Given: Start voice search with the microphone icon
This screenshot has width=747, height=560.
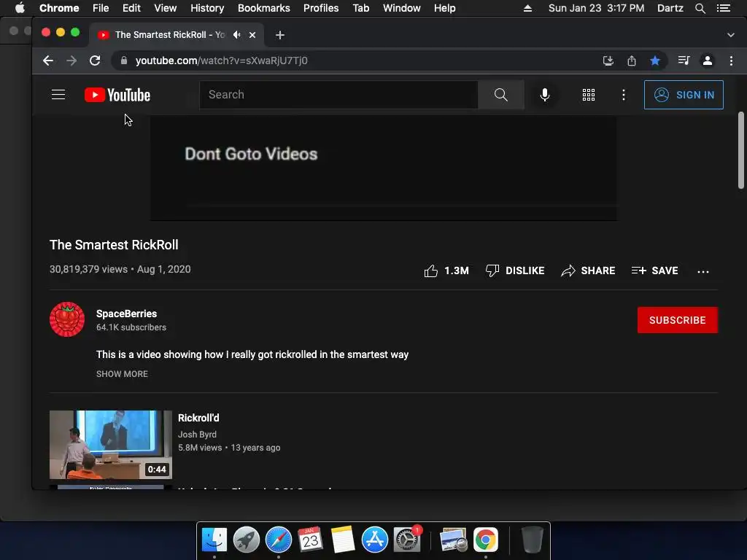Looking at the screenshot, I should 544,95.
